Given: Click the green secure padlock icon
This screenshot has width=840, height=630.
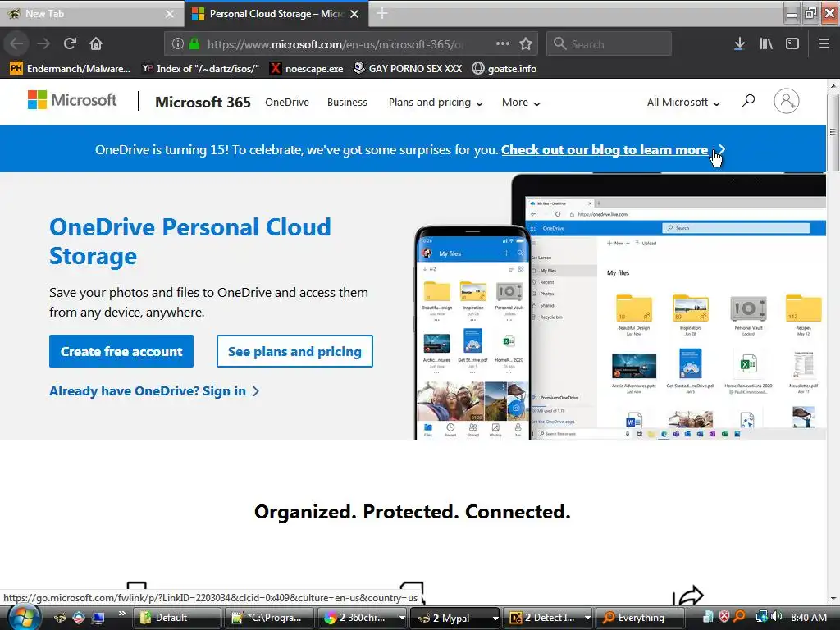Looking at the screenshot, I should (x=194, y=44).
